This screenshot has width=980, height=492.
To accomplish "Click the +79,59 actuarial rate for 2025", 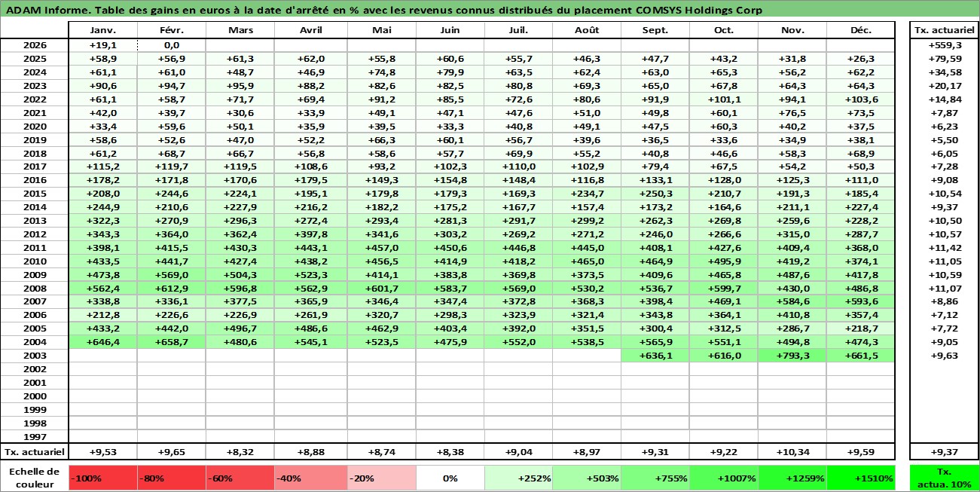I will click(944, 59).
